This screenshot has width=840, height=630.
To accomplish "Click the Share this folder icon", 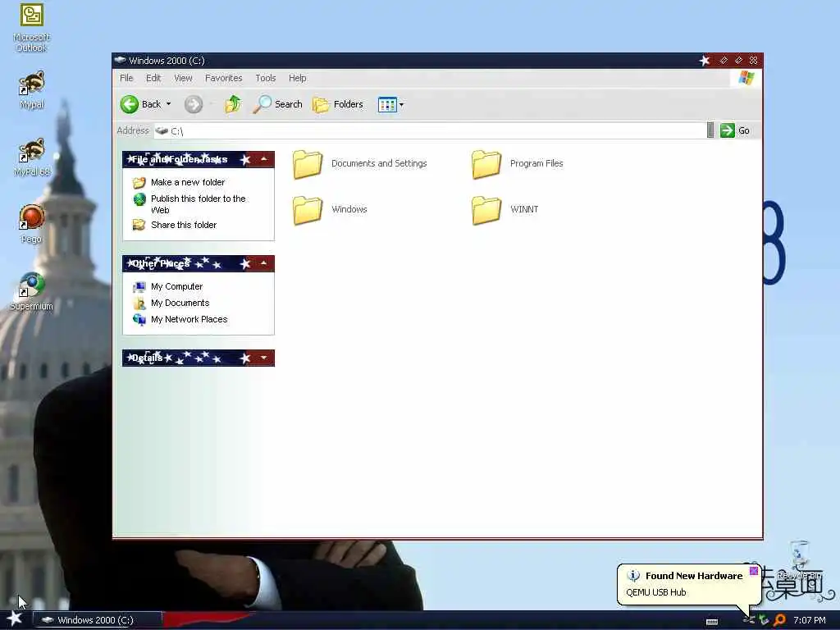I will coord(139,225).
